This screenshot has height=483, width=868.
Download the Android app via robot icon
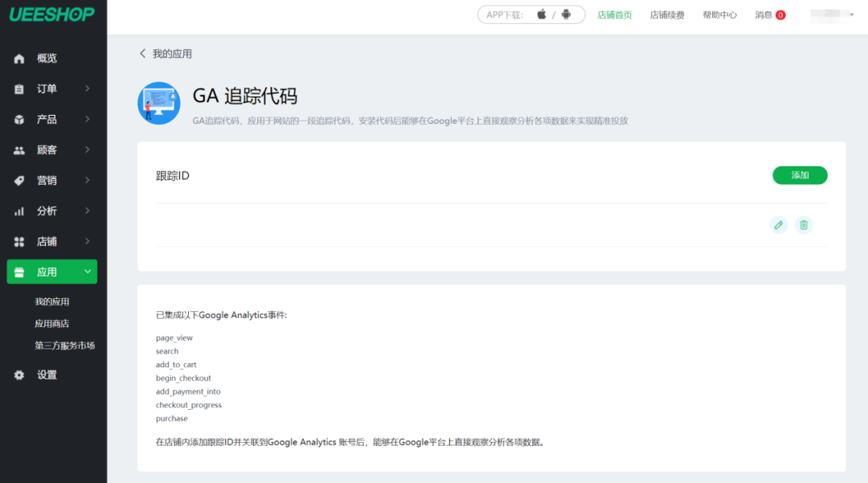click(x=566, y=14)
